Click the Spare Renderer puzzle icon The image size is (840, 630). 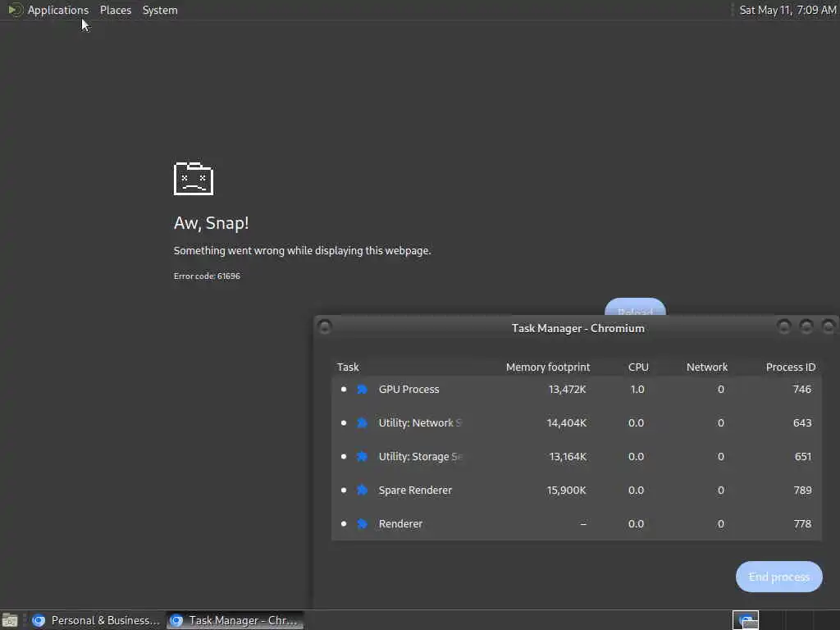tap(362, 491)
